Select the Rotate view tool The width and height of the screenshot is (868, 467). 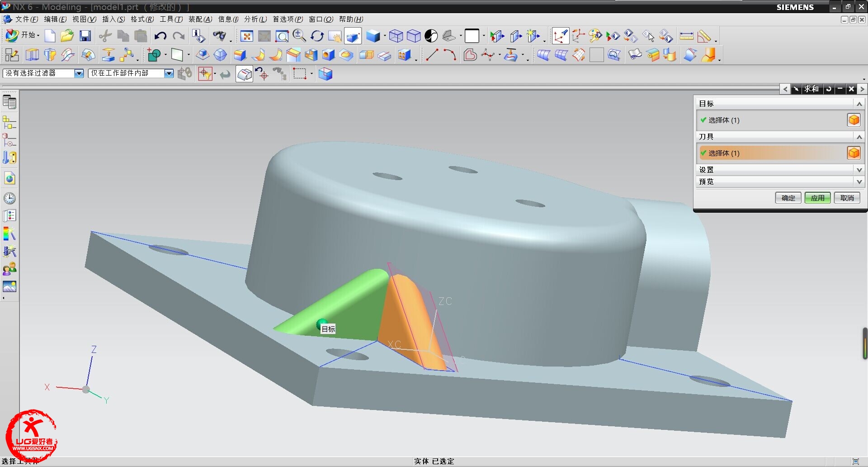(x=317, y=36)
